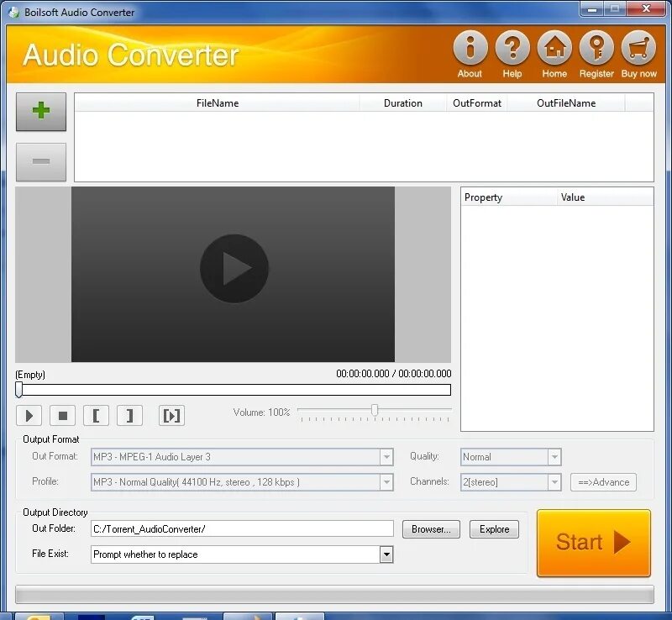Open the Register key icon
Screen dimensions: 672x620
596,47
